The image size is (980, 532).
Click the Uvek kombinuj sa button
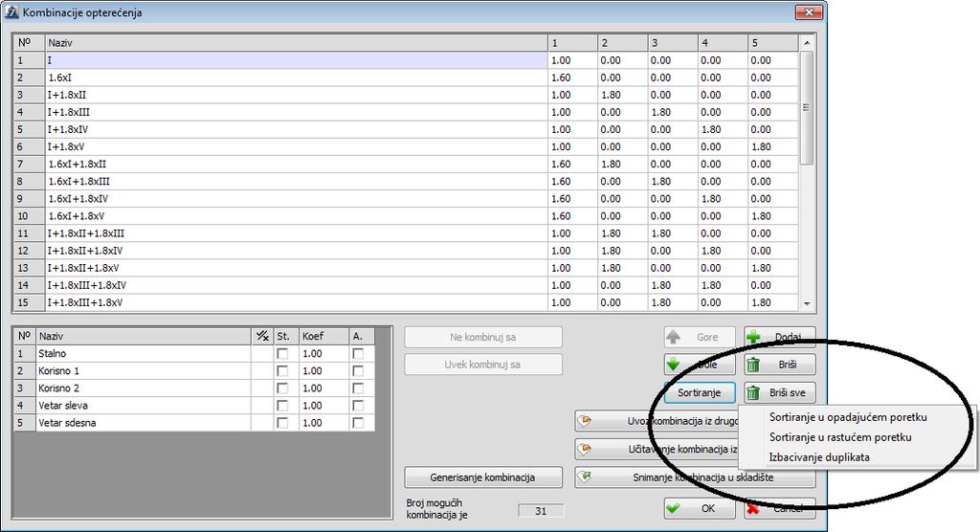coord(482,365)
